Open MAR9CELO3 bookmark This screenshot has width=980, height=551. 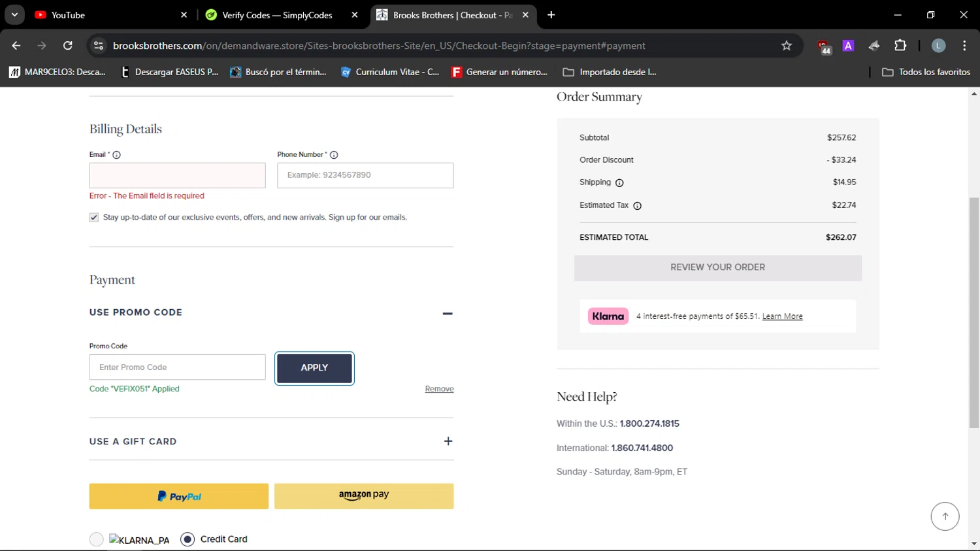click(x=57, y=72)
